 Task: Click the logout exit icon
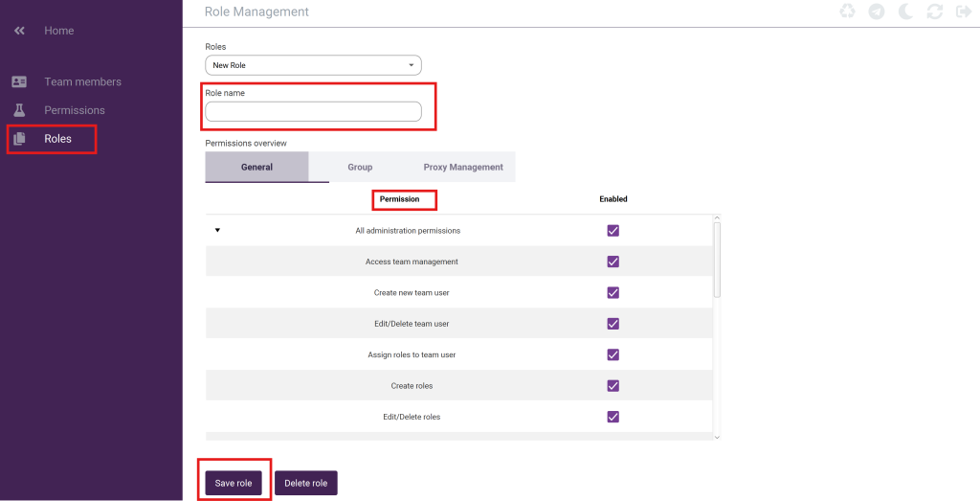point(964,11)
